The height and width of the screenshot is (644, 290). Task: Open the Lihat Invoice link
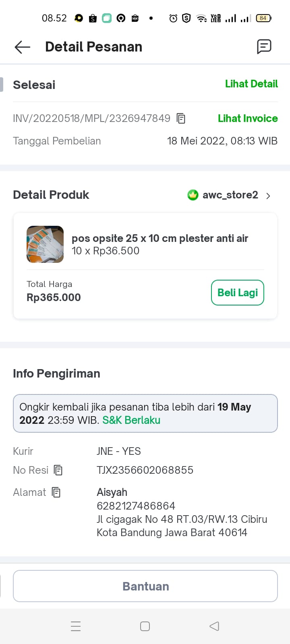[248, 118]
